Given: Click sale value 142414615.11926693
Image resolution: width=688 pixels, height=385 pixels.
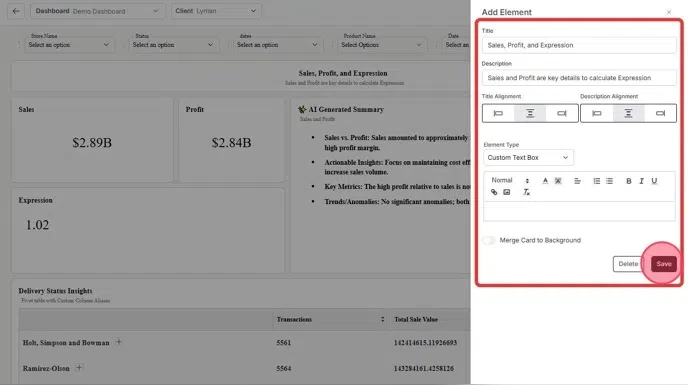Looking at the screenshot, I should pos(425,342).
